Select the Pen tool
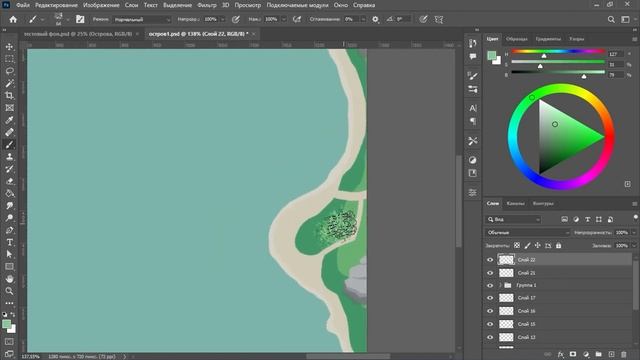Image resolution: width=640 pixels, height=360 pixels. [9, 230]
